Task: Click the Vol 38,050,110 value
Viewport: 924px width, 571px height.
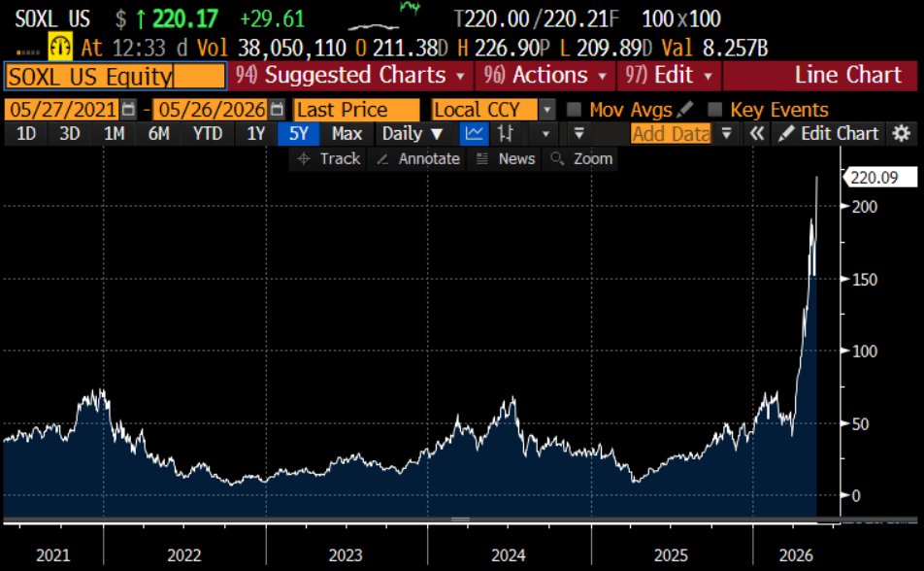Action: click(271, 48)
